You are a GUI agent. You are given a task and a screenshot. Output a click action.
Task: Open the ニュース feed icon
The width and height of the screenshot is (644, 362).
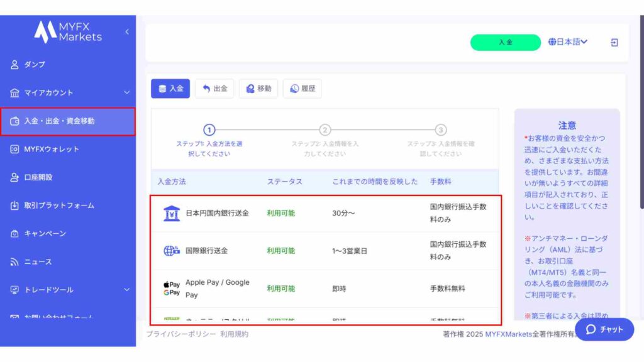(x=14, y=262)
